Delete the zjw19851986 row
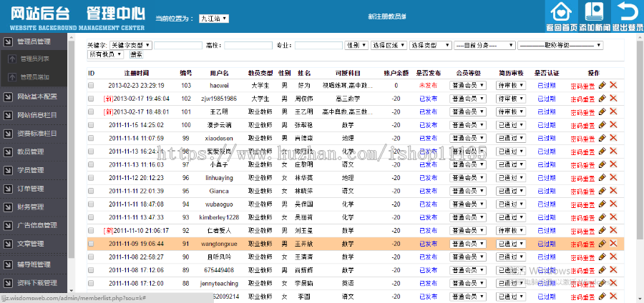The image size is (644, 303). 613,99
